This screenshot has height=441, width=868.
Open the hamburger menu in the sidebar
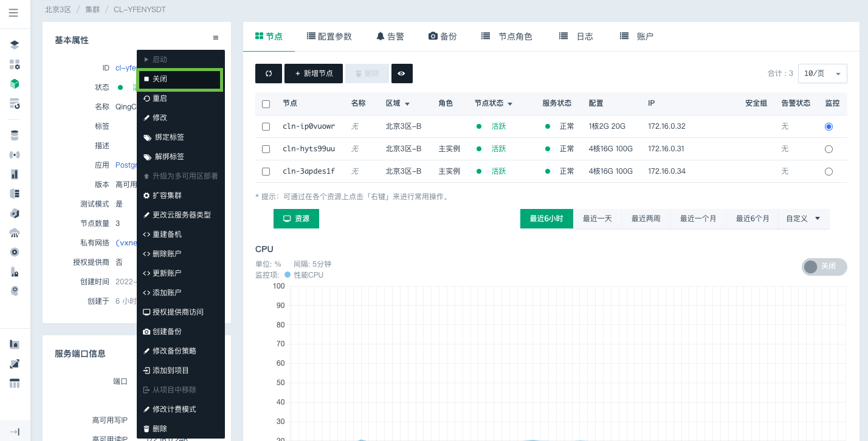(x=13, y=13)
